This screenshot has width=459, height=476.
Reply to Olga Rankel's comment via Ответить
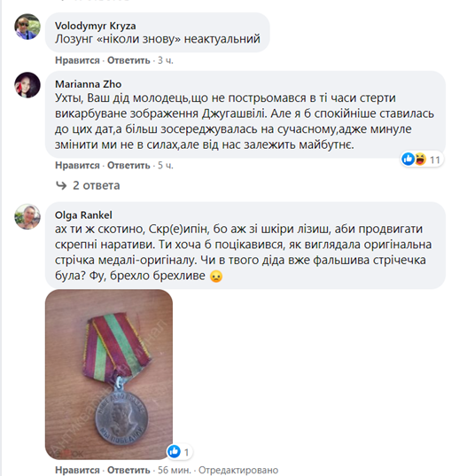(x=128, y=470)
